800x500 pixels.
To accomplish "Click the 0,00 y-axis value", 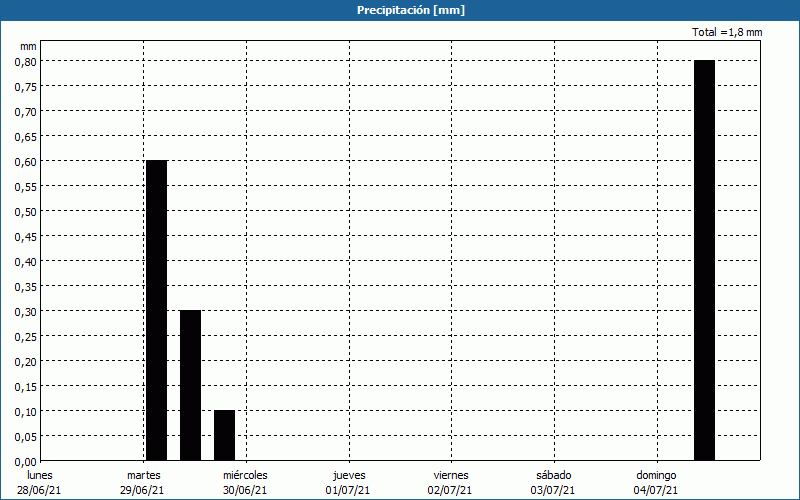I will [26, 462].
